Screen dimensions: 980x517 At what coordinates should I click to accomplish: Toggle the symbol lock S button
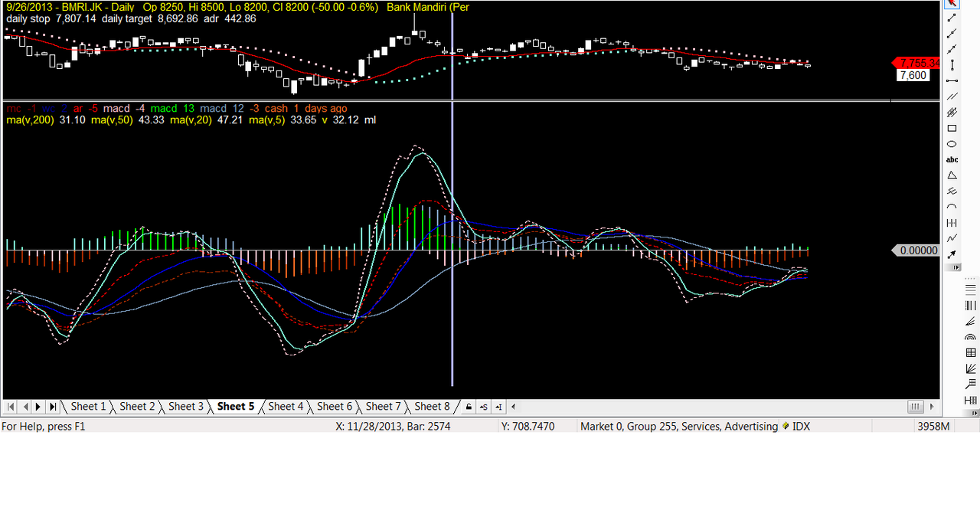coord(483,407)
